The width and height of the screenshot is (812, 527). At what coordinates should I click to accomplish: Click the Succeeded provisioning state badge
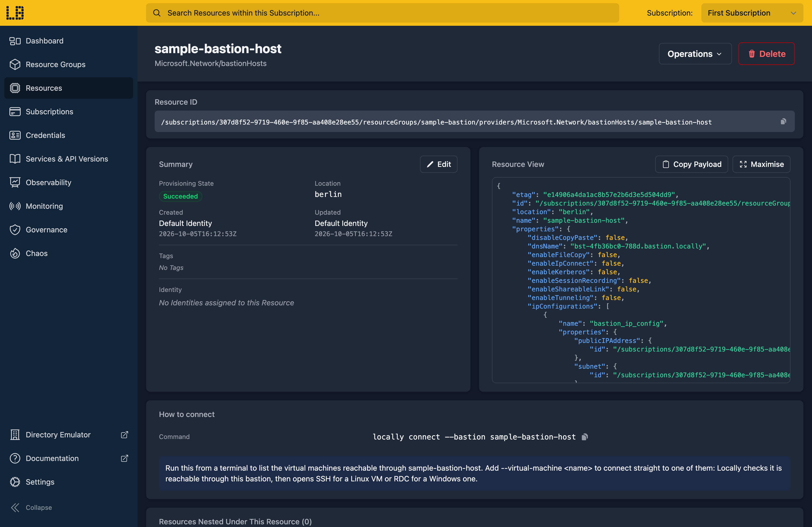pos(180,196)
